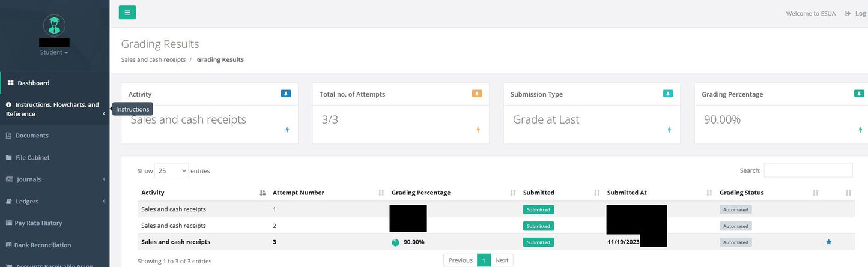
Task: Open File Cabinet in the sidebar
Action: [55, 157]
